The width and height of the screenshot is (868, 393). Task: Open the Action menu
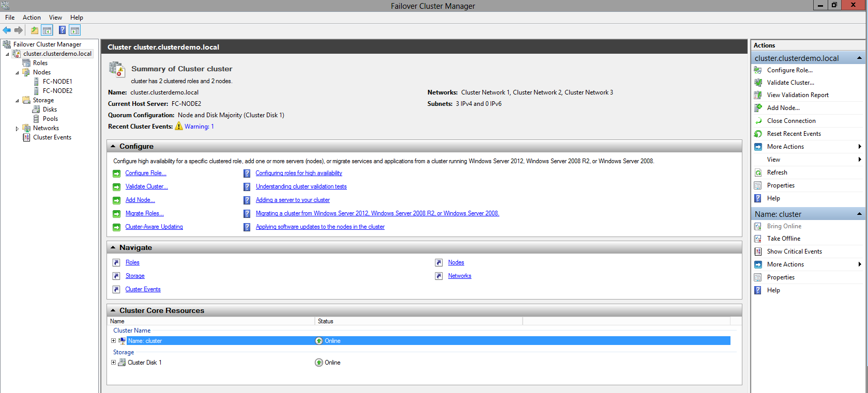click(32, 18)
